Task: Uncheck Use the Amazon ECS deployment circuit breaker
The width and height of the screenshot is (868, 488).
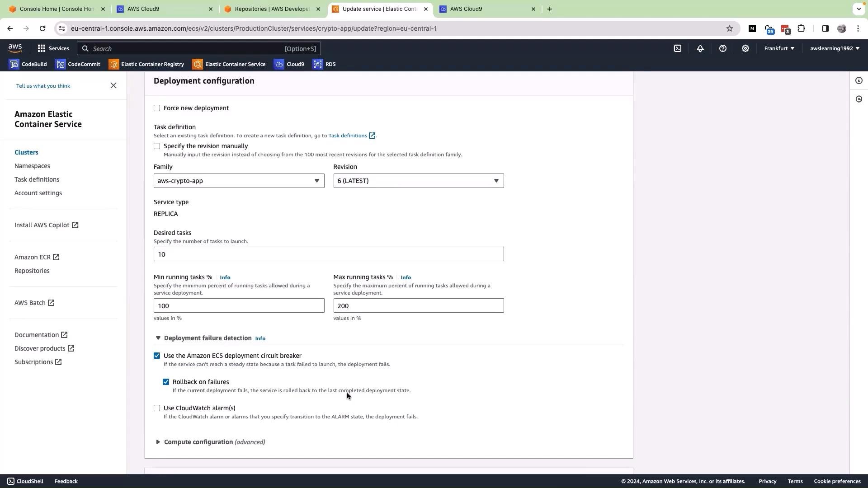Action: (157, 356)
